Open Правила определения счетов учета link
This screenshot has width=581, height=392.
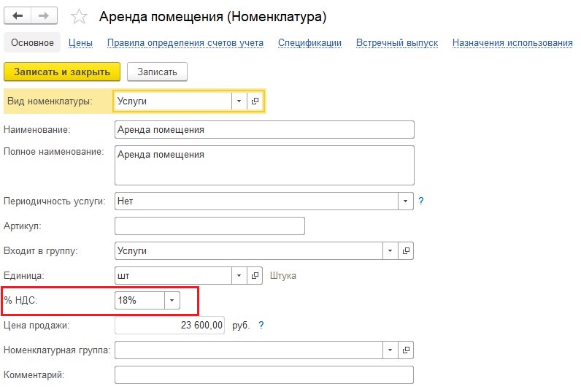(x=185, y=43)
